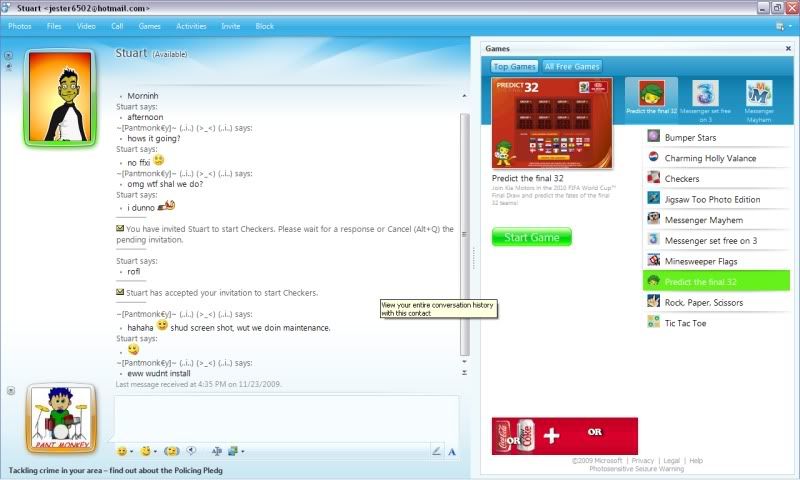Open winks dropdown arrow
This screenshot has width=800, height=480.
pos(155,451)
